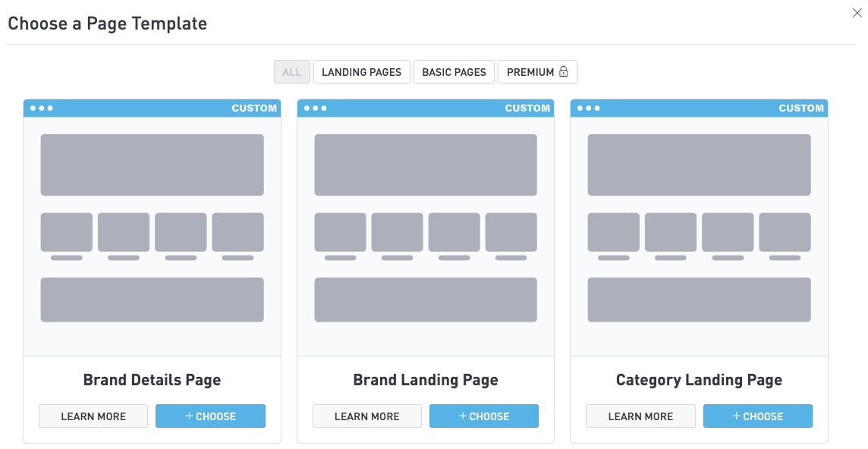Open the PREMIUM templates filter
The width and height of the screenshot is (868, 449).
(530, 72)
